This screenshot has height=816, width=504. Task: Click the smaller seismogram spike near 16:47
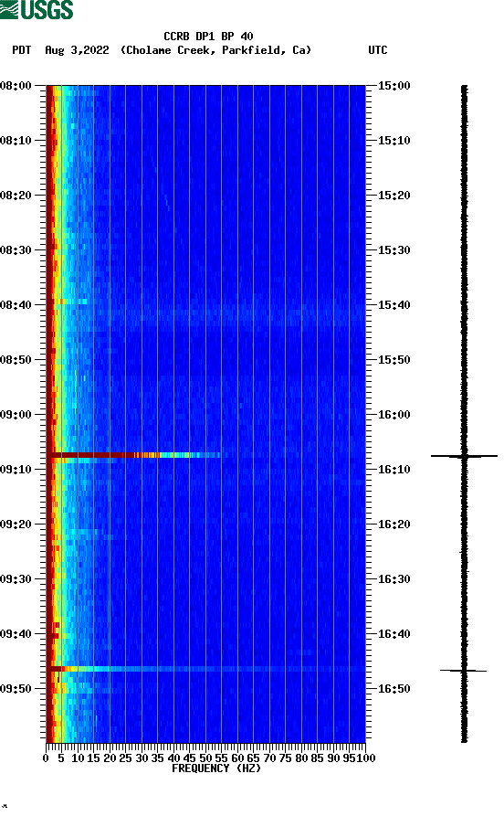click(464, 671)
